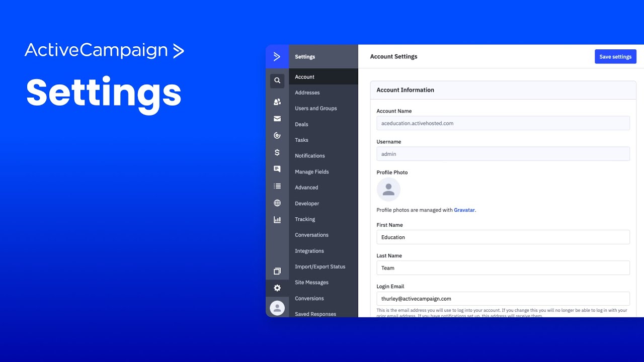Open Tracking settings
This screenshot has height=362, width=644.
(x=324, y=219)
